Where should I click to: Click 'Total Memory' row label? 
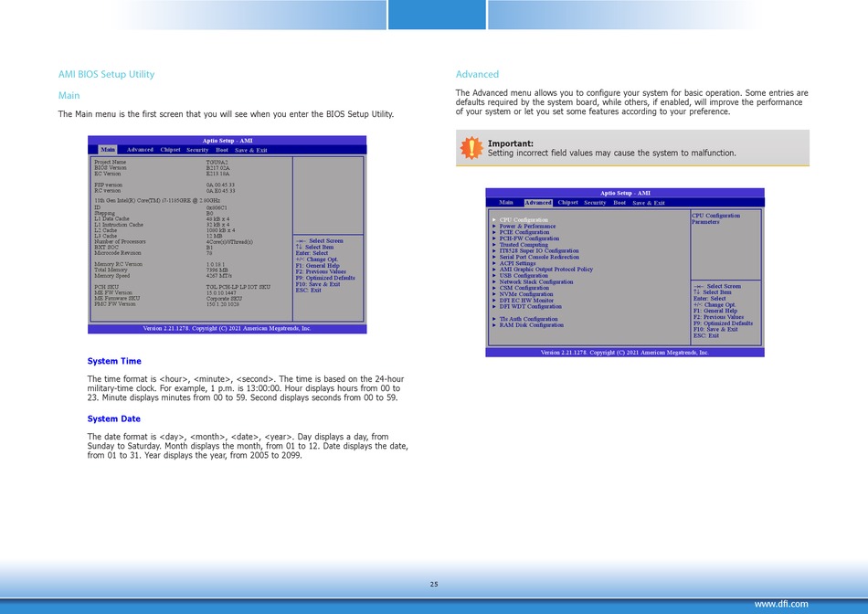point(111,270)
